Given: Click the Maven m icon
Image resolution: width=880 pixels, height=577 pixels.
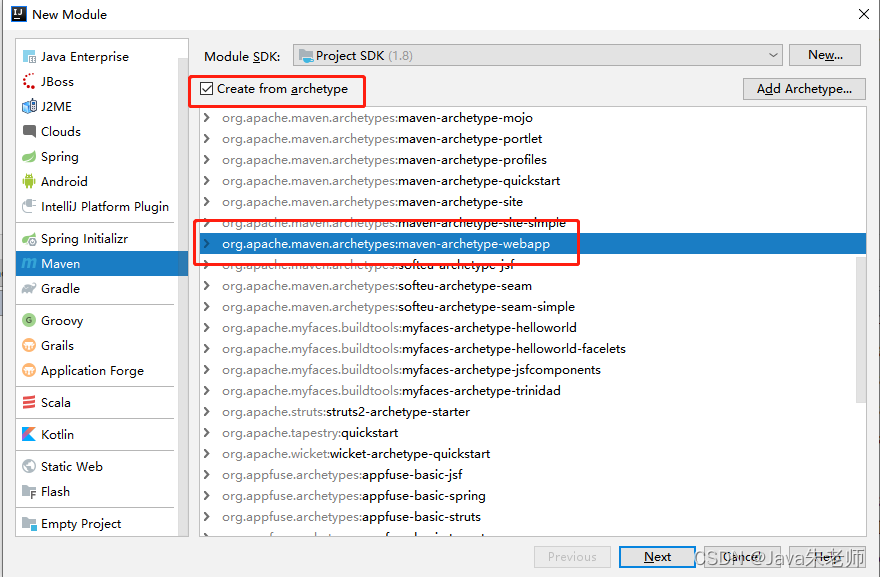Looking at the screenshot, I should (29, 264).
